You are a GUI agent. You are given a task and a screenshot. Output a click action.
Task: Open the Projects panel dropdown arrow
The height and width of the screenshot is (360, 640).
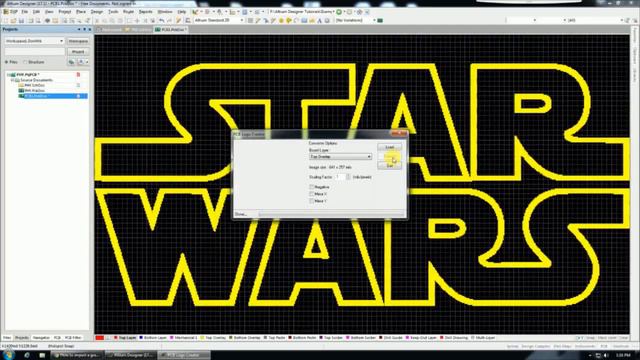(x=79, y=29)
